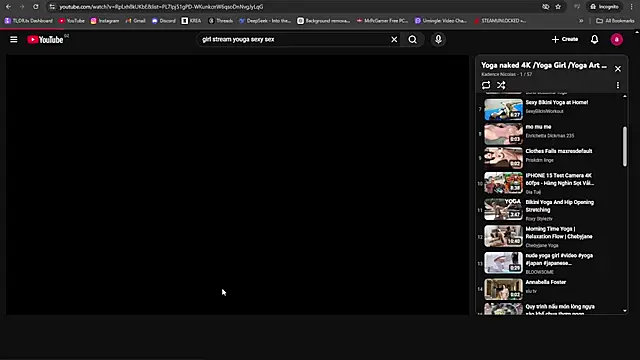The width and height of the screenshot is (640, 360).
Task: Open the Gmail bookmark
Action: (x=136, y=21)
